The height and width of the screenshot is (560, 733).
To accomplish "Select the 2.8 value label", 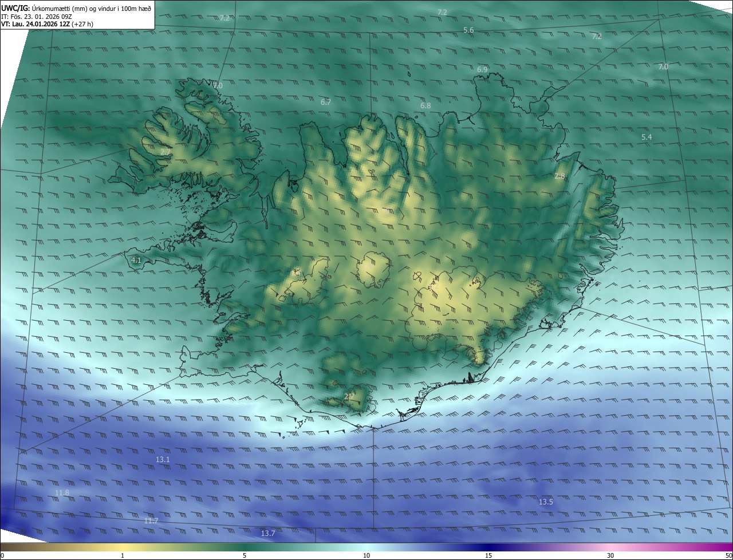I will coord(559,176).
